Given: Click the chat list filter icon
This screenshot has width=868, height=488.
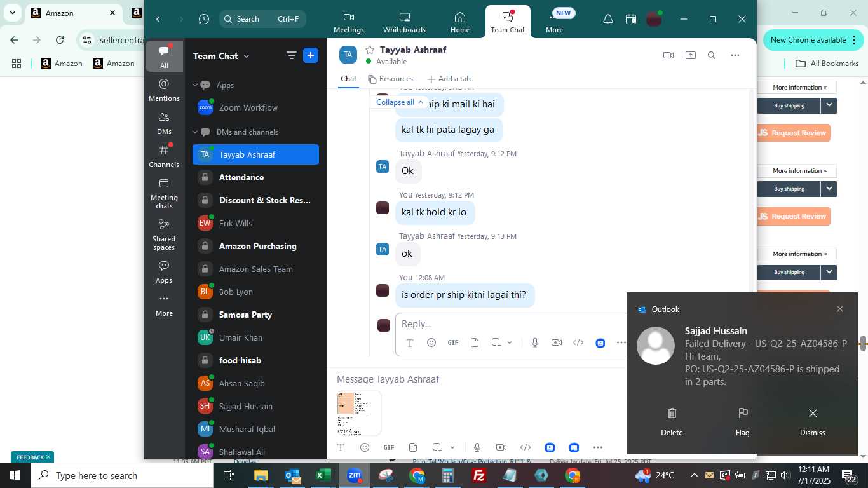Looking at the screenshot, I should point(292,56).
